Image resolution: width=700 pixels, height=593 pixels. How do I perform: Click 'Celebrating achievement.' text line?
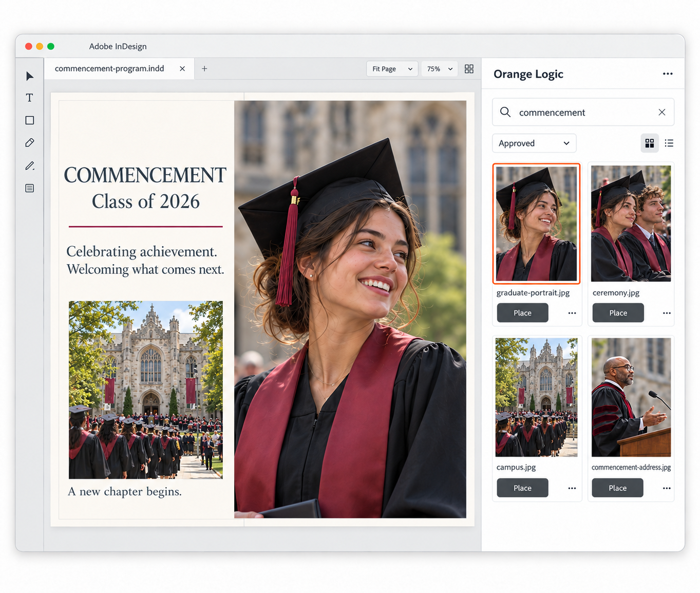click(142, 251)
